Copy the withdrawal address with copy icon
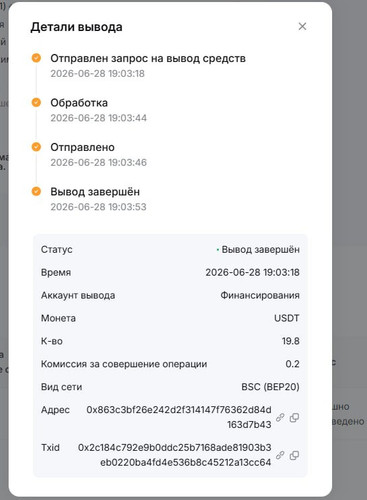367x500 pixels. (x=294, y=417)
